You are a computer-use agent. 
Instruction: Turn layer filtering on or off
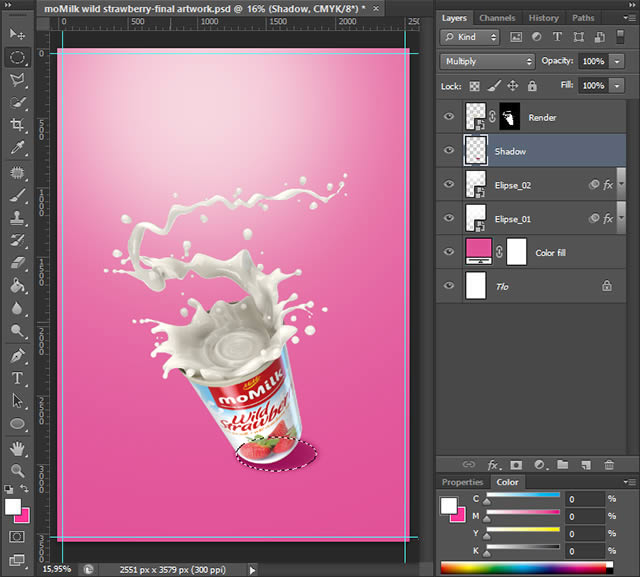click(x=620, y=36)
